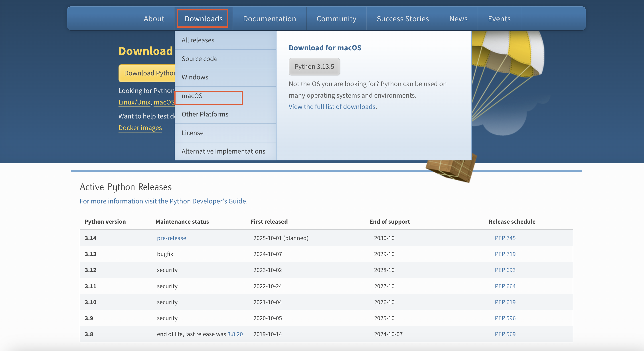Click 2022-10-24 first released date
The width and height of the screenshot is (644, 351).
pyautogui.click(x=267, y=286)
